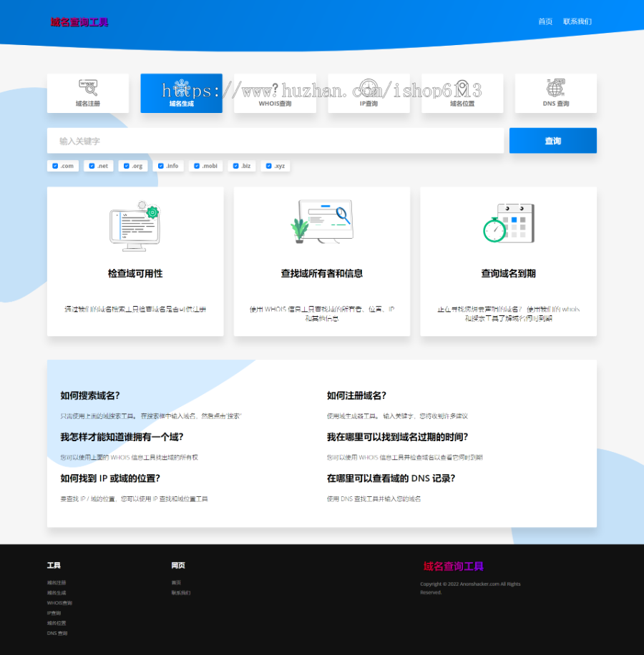Click the footer heading 工具

[x=54, y=565]
